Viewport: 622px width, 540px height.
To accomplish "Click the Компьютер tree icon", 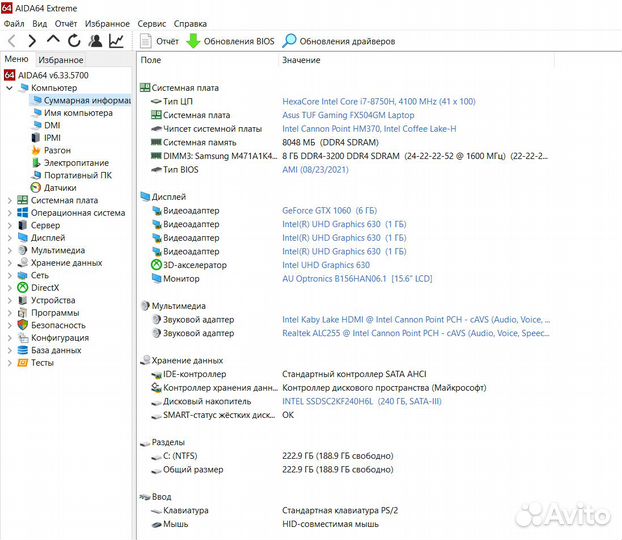I will click(x=25, y=87).
